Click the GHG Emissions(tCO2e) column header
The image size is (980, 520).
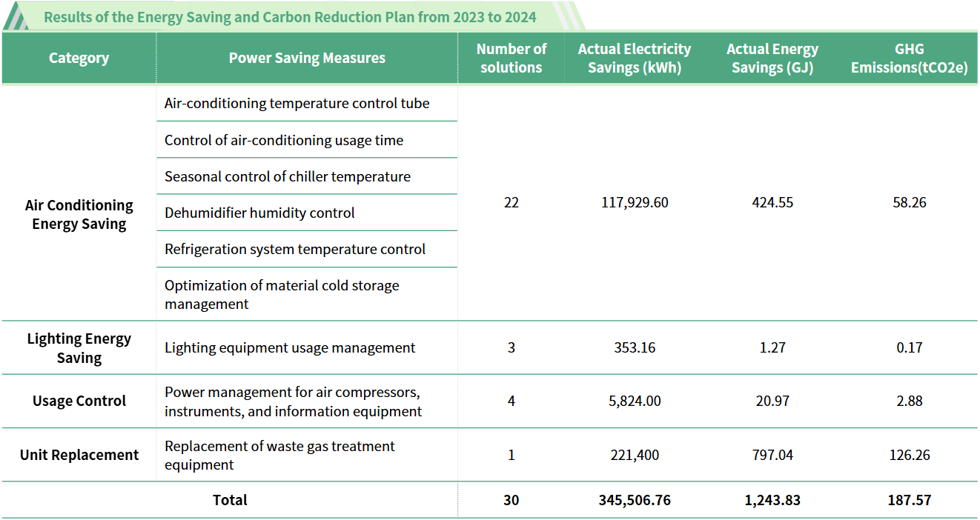pyautogui.click(x=909, y=58)
